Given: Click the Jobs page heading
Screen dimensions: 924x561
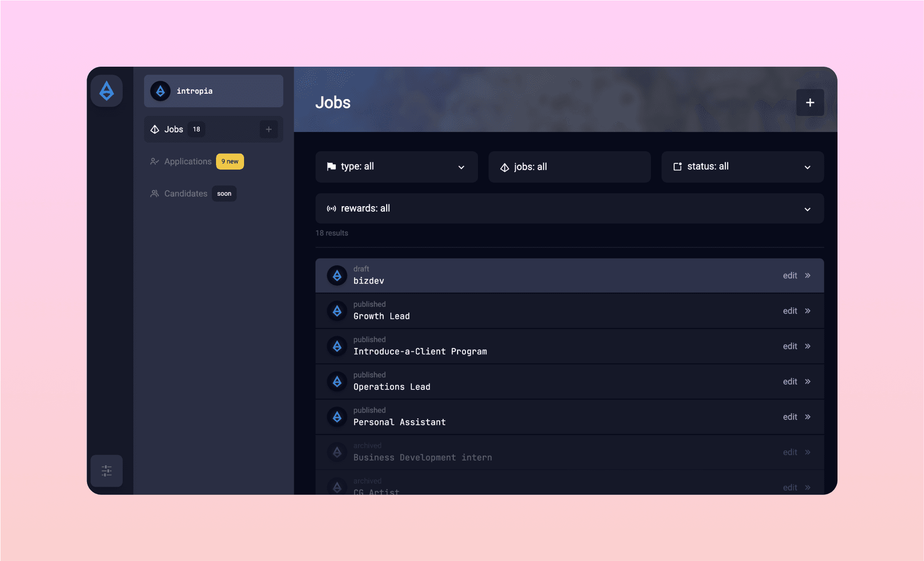Looking at the screenshot, I should (x=332, y=102).
